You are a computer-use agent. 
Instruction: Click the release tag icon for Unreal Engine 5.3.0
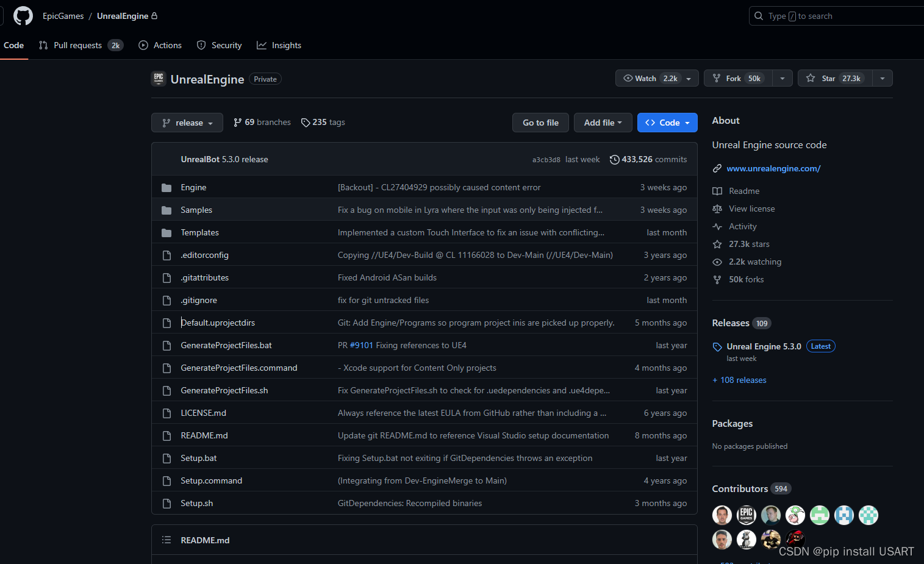pyautogui.click(x=717, y=347)
